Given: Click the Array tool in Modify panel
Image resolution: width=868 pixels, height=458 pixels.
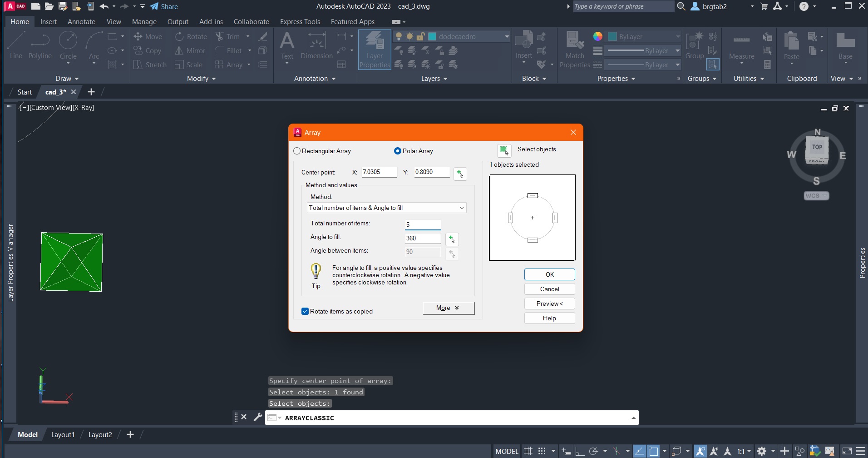Looking at the screenshot, I should tap(229, 65).
